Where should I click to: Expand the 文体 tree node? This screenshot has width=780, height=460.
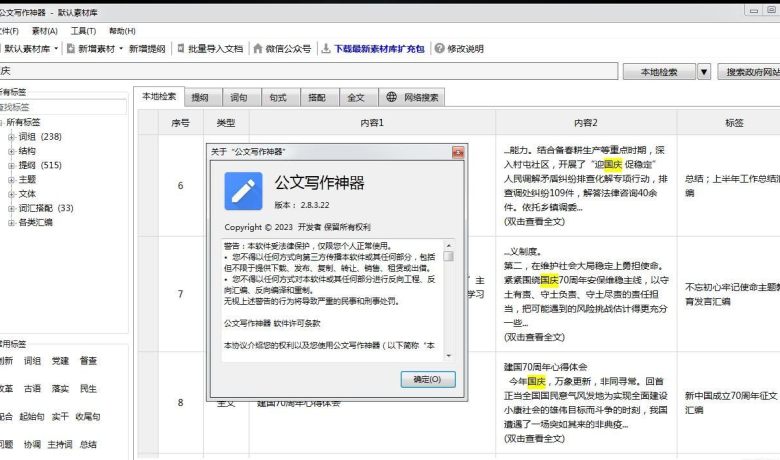point(11,194)
